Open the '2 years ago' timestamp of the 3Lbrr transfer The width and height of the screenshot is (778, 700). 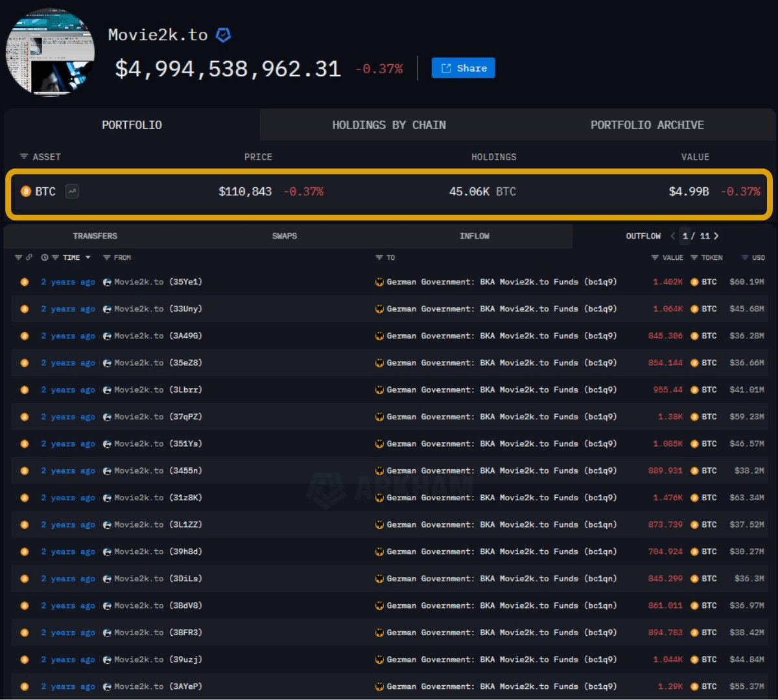coord(68,390)
